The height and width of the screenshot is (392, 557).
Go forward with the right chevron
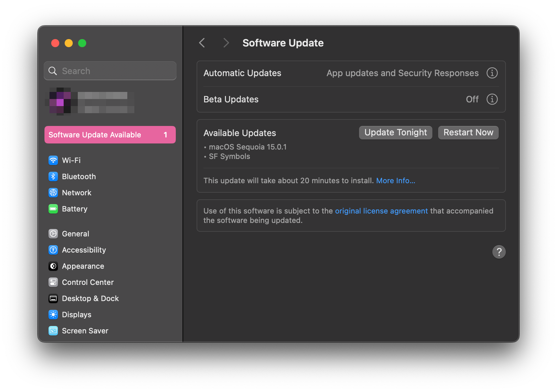pos(226,43)
